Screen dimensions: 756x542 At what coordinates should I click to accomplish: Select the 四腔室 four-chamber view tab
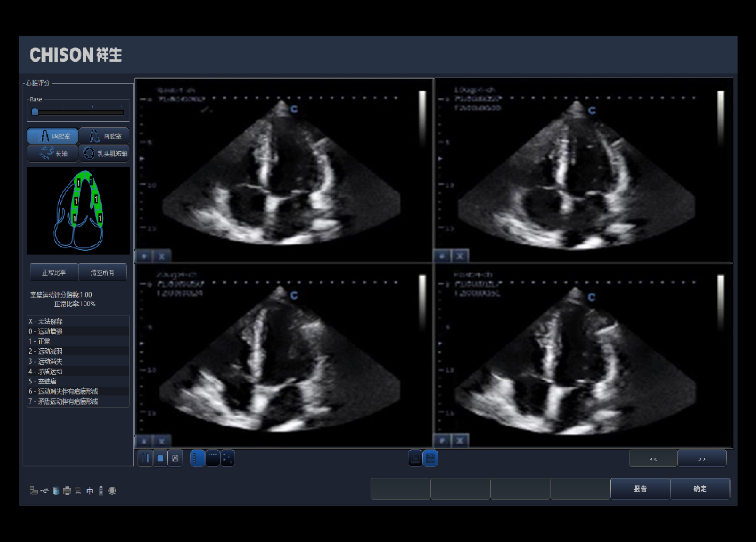53,136
